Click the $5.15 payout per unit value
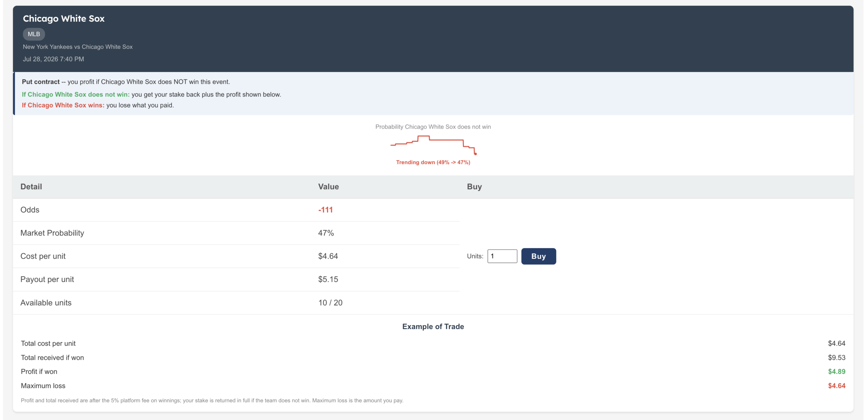The image size is (868, 420). (x=328, y=279)
